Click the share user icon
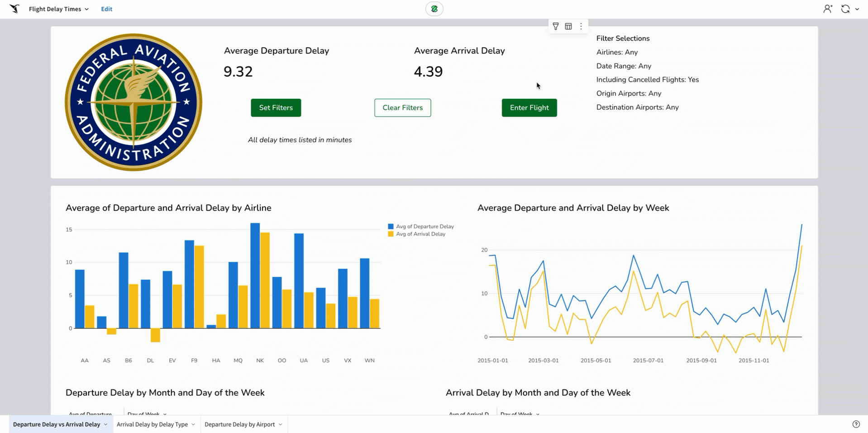The image size is (868, 433). click(x=827, y=9)
